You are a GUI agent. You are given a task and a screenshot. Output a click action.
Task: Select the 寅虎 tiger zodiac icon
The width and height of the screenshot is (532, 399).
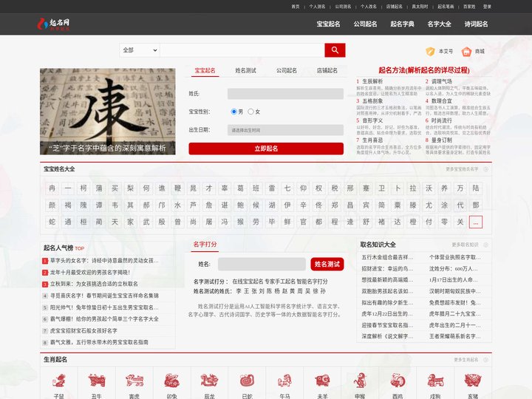click(134, 381)
